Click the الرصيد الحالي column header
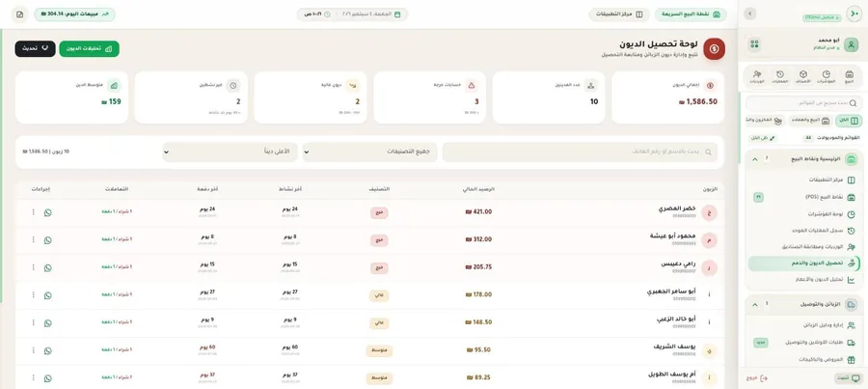Screen dimensions: 868x389 click(478, 189)
